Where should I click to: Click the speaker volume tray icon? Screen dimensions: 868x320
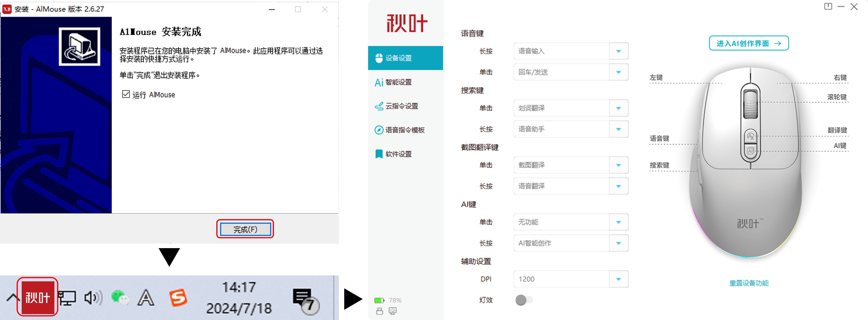click(93, 298)
